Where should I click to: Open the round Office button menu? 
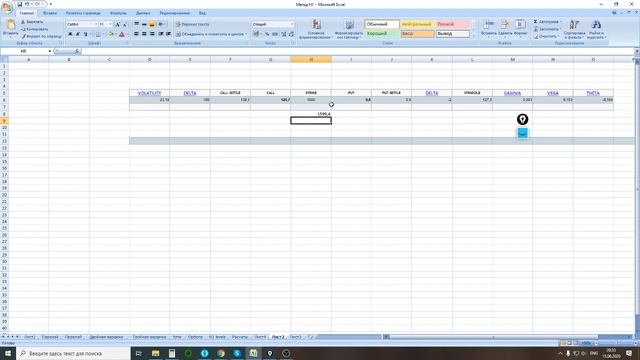7,7
